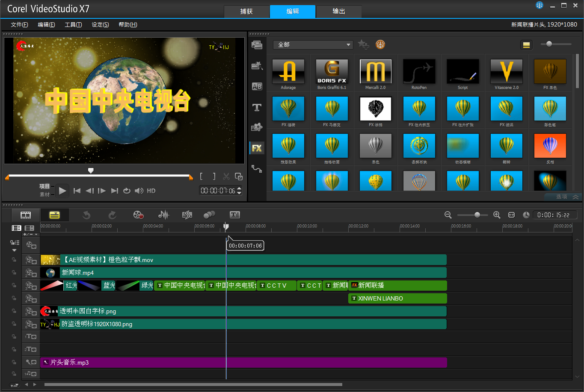Open the show all visible tracks icon

point(17,228)
